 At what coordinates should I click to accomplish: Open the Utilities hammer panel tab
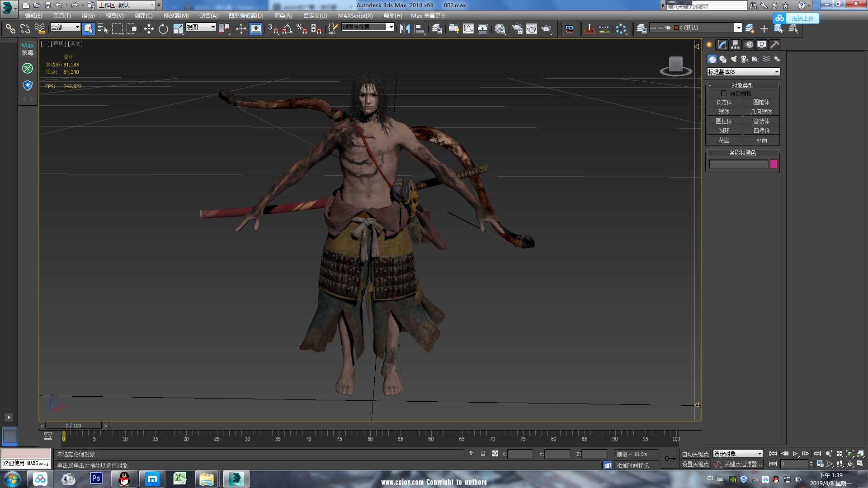point(775,45)
